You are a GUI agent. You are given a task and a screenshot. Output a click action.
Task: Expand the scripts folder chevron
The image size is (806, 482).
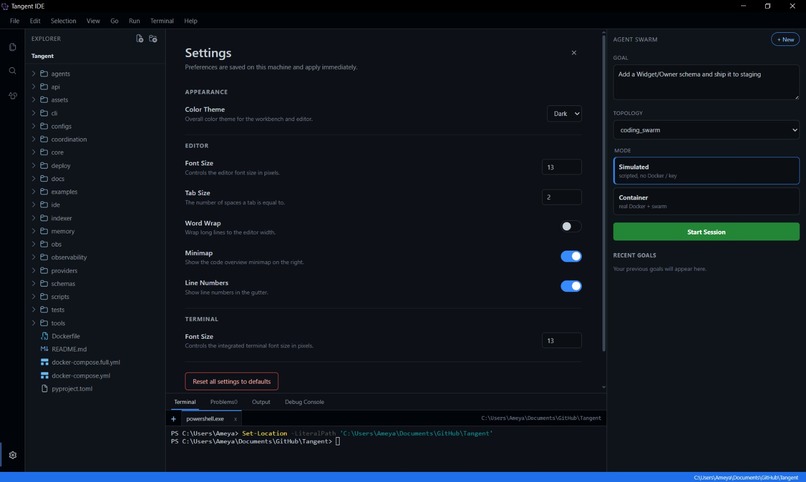pyautogui.click(x=33, y=296)
